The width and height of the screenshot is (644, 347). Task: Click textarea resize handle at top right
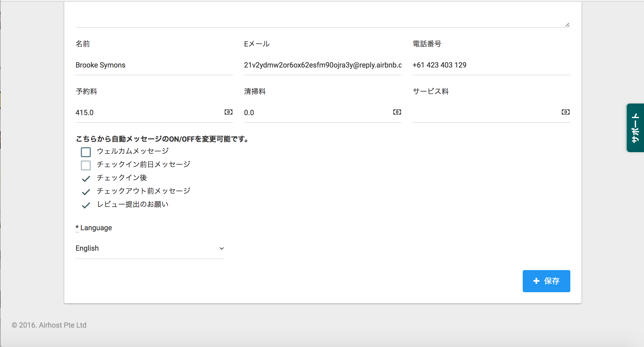[x=567, y=25]
